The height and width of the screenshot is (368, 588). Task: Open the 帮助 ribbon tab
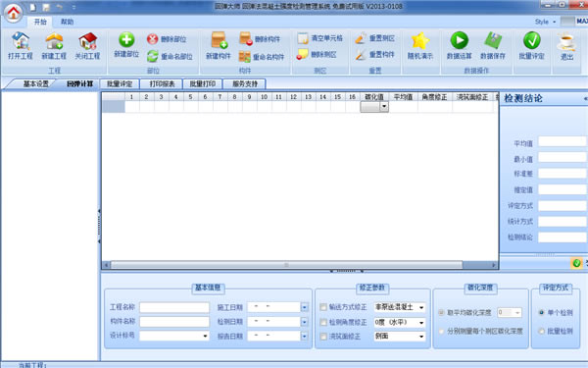point(67,22)
